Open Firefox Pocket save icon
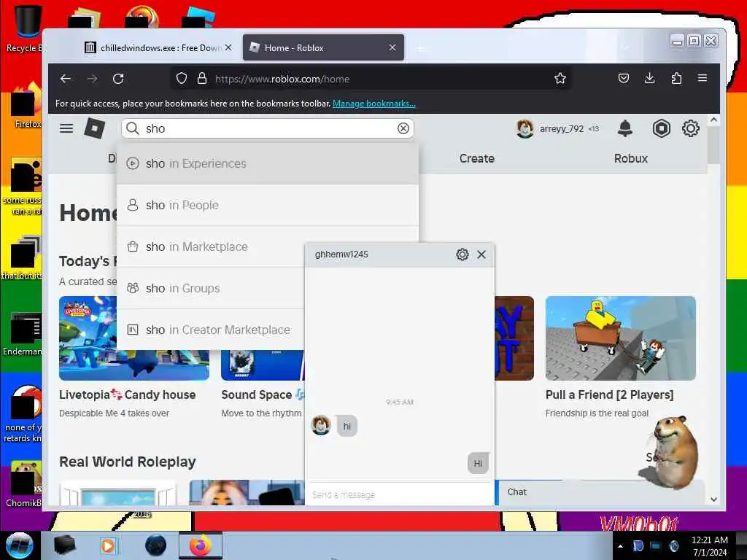 click(624, 79)
